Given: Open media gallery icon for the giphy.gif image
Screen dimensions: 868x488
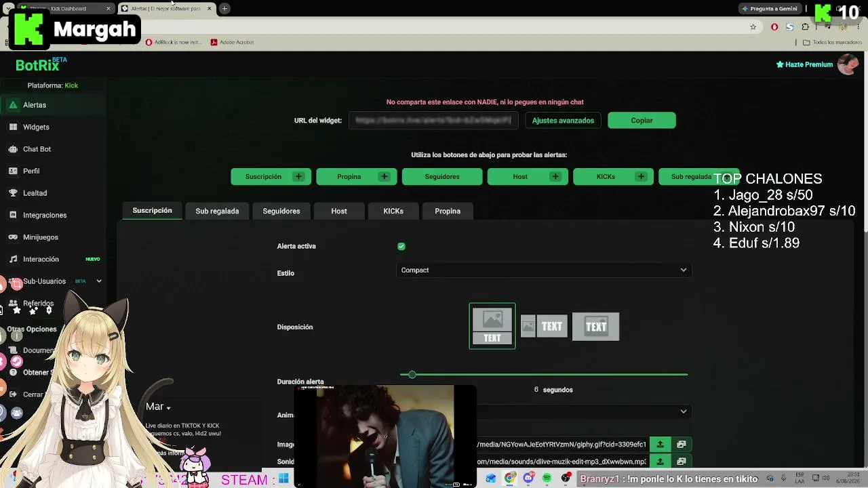Looking at the screenshot, I should [x=682, y=445].
